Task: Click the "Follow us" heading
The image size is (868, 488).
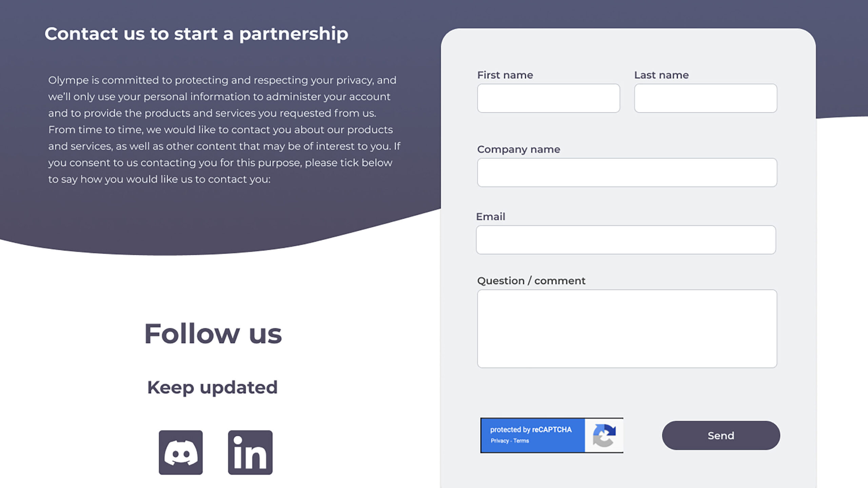Action: [x=213, y=334]
